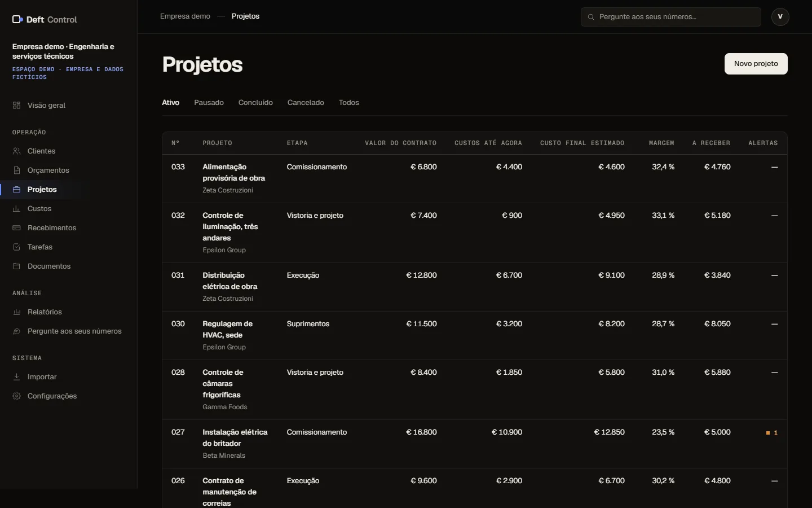
Task: Open Orçamentos document icon
Action: point(16,170)
